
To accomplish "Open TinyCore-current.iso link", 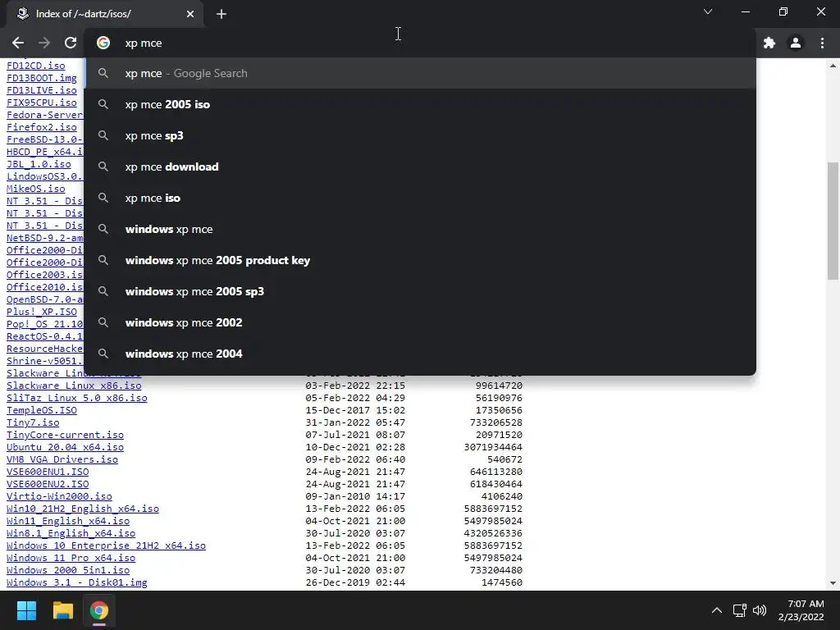I will (x=65, y=435).
